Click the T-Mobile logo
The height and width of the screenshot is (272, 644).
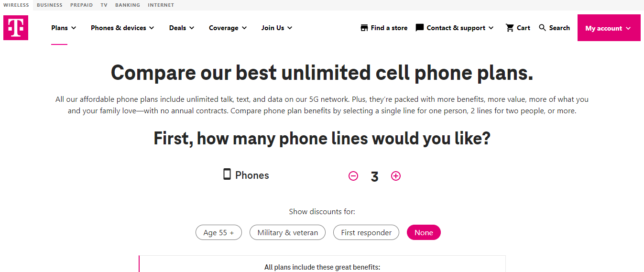(16, 28)
